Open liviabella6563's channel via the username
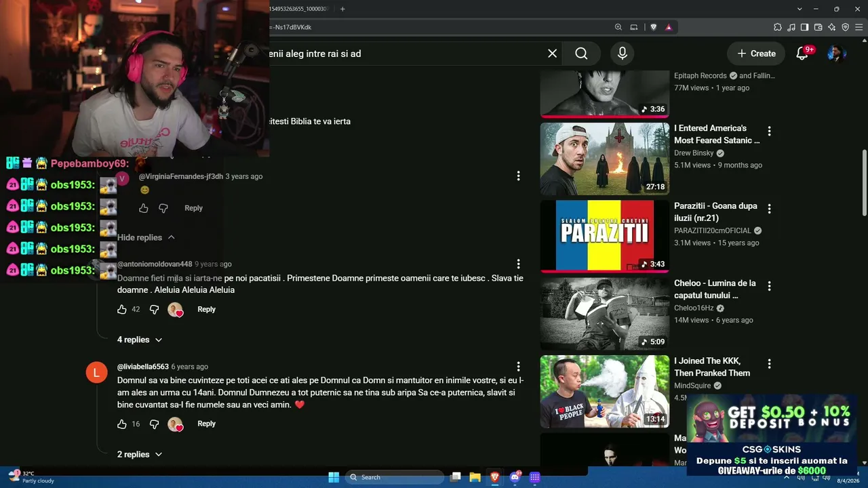Screen dimensions: 868x488 (143, 367)
